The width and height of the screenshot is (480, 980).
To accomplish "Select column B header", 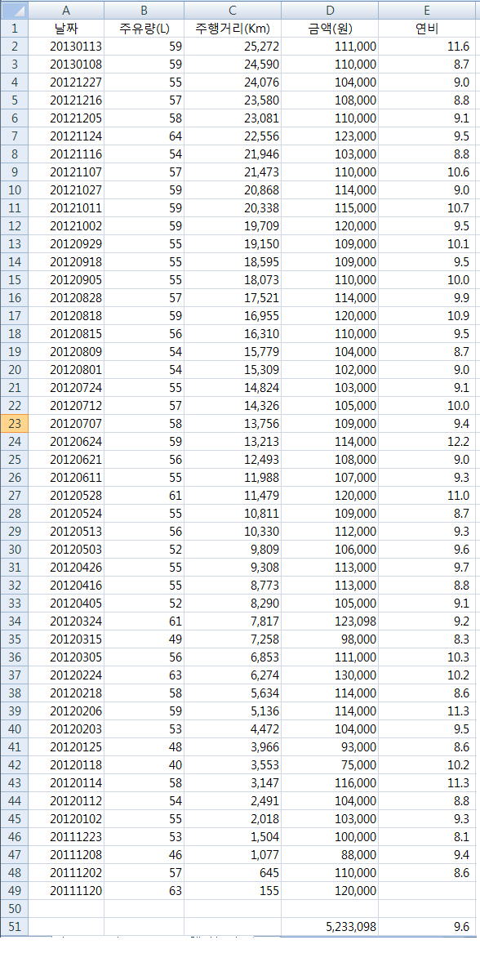I will click(144, 11).
